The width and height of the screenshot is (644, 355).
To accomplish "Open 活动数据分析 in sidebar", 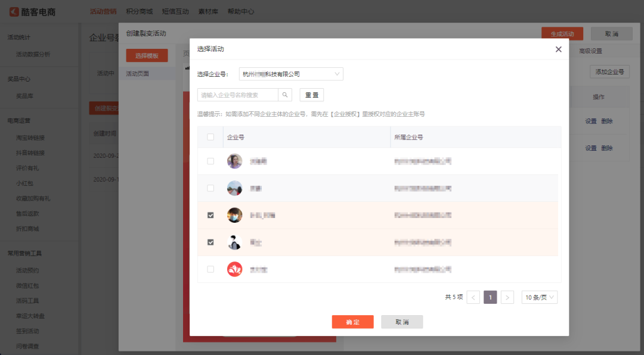I will pos(33,54).
